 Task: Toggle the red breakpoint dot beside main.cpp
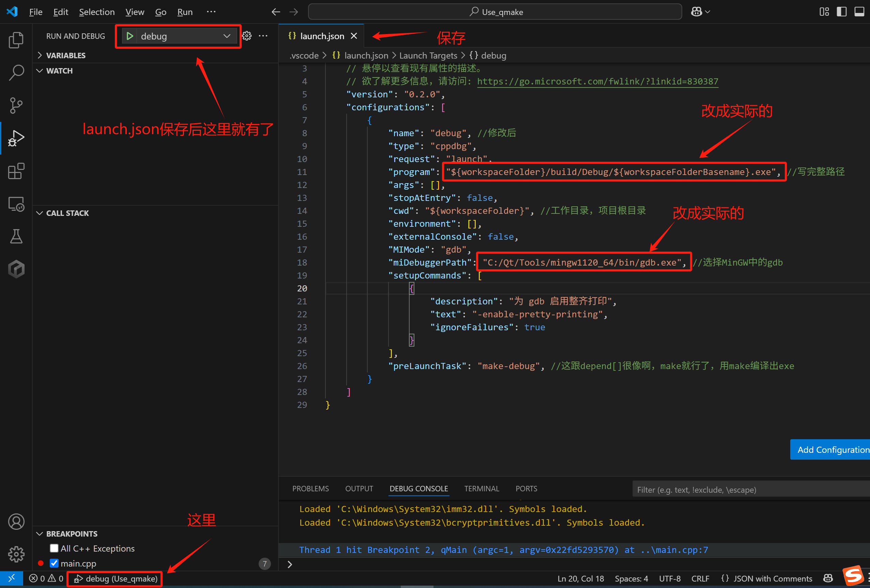[41, 563]
